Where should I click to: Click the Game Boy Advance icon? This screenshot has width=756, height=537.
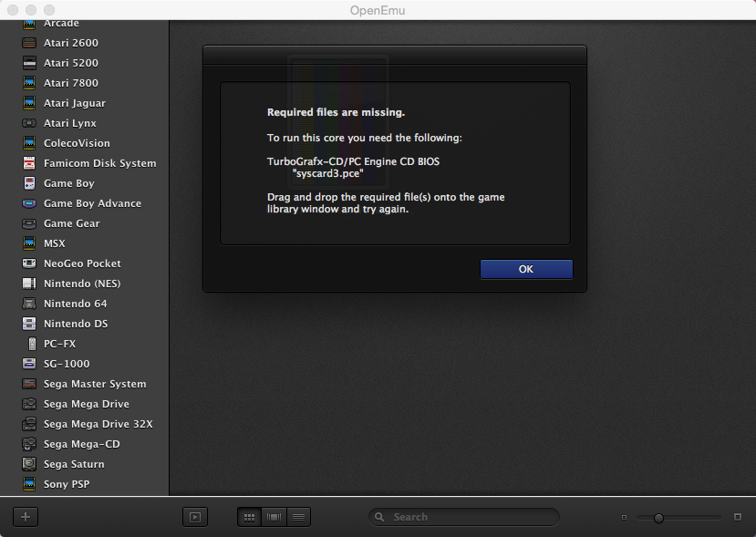point(29,203)
